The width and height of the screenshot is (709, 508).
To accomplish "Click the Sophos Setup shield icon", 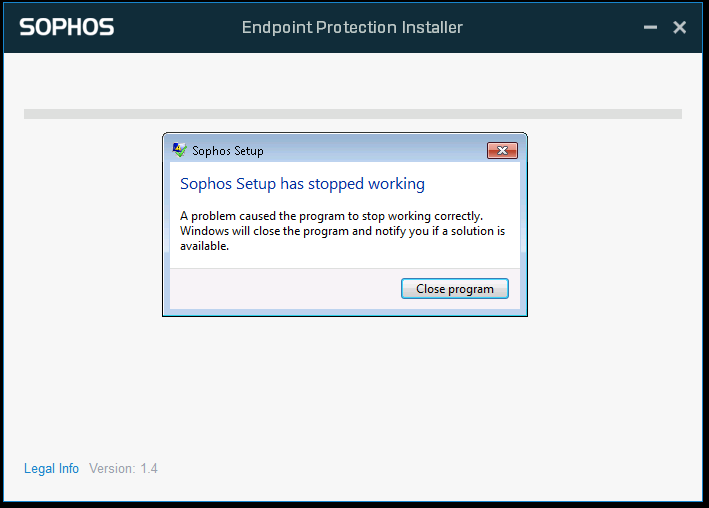I will click(180, 150).
